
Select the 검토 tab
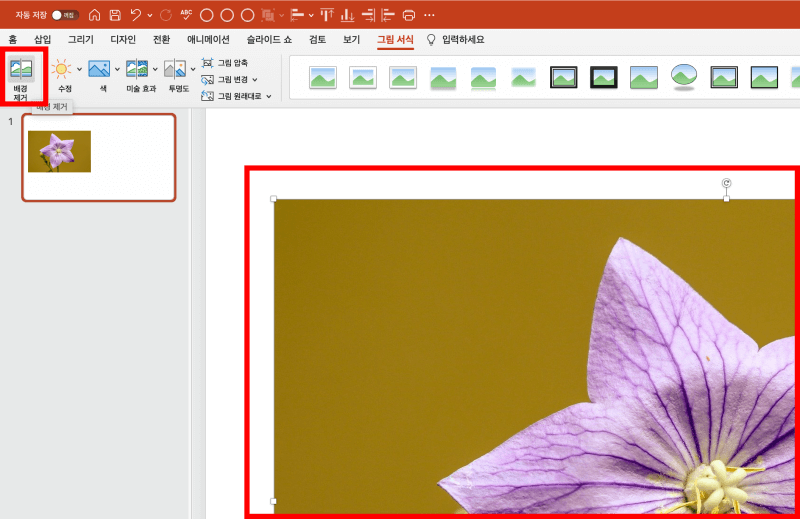317,40
